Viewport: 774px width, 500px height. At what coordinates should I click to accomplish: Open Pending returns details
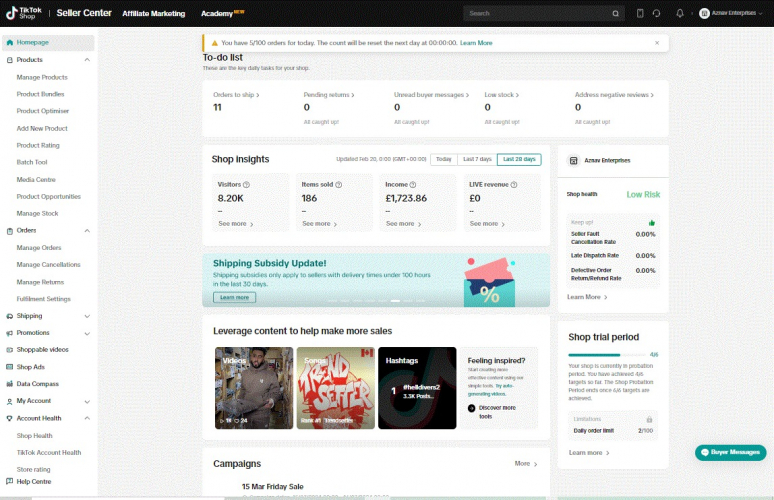pyautogui.click(x=329, y=95)
